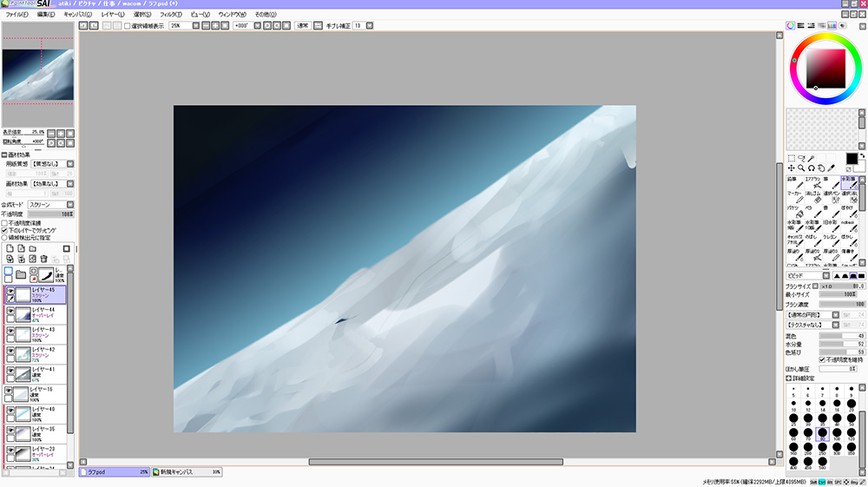Select the rectangular selection tool

791,159
